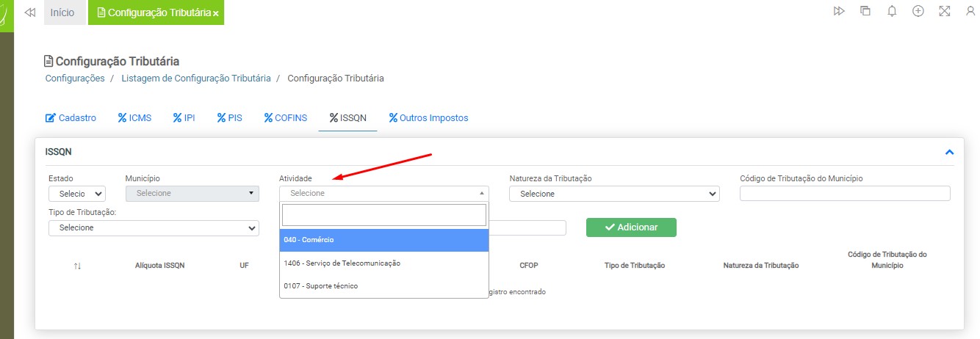The height and width of the screenshot is (339, 980).
Task: Switch to the Outros Impostos tab
Action: 428,117
